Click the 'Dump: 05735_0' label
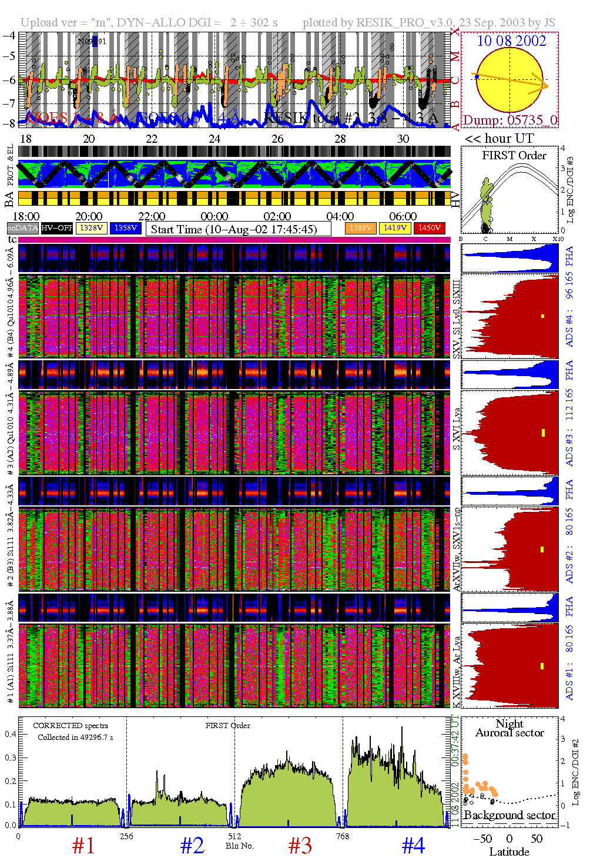Screen dimensions: 590x868 tap(509, 120)
